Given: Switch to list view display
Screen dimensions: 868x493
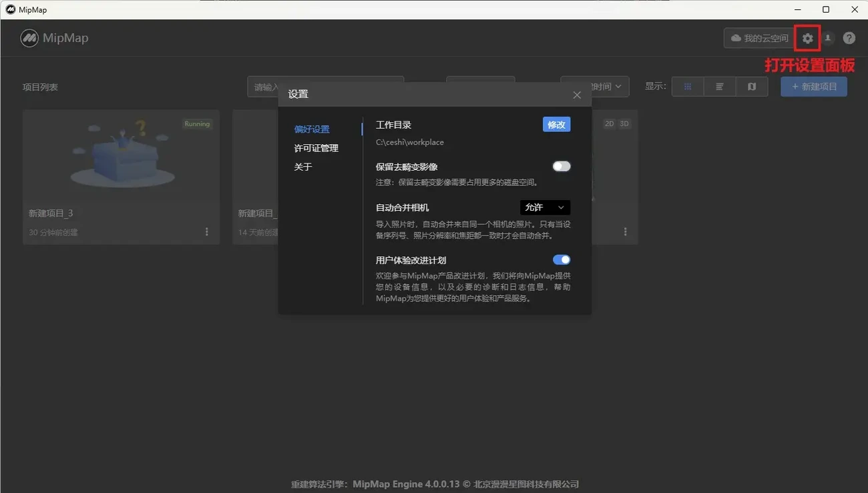Looking at the screenshot, I should 720,87.
